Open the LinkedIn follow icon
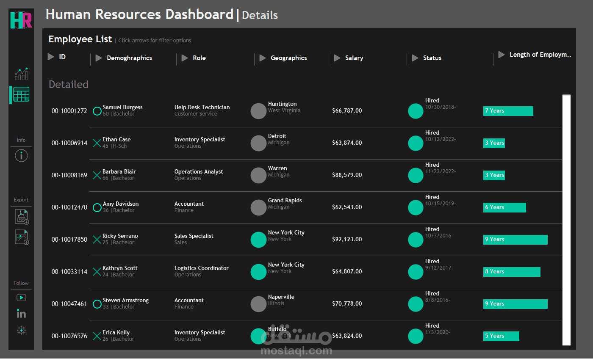 click(x=21, y=314)
